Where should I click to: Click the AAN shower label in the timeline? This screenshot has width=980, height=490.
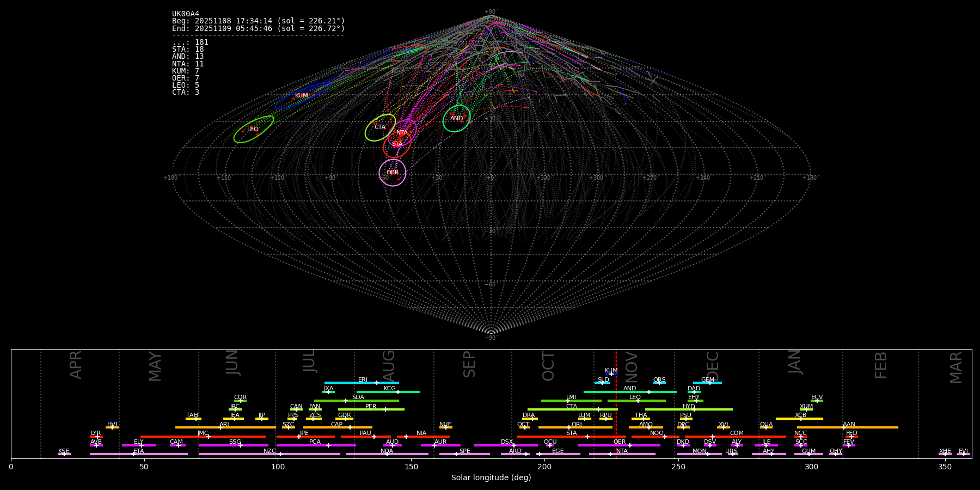pos(849,425)
